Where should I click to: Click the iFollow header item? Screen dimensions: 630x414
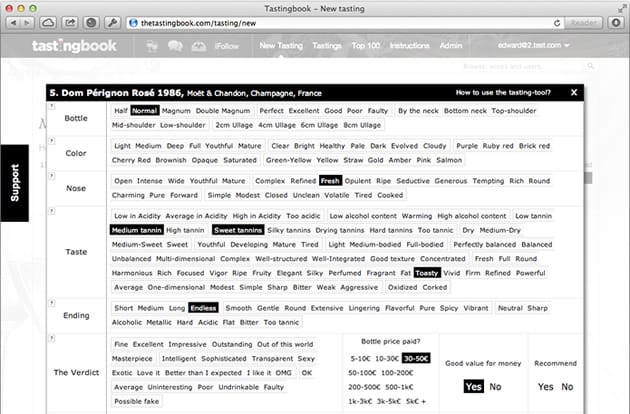coord(227,46)
